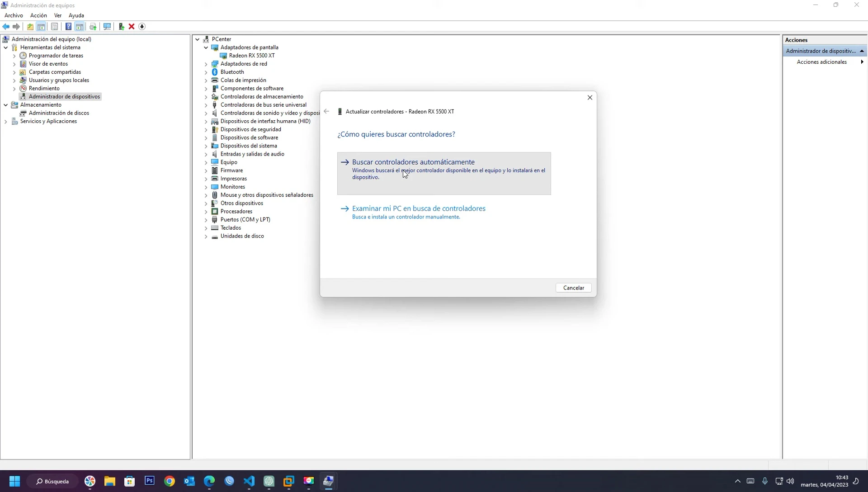
Task: Collapse the Adaptadores de pantalla category
Action: click(206, 47)
